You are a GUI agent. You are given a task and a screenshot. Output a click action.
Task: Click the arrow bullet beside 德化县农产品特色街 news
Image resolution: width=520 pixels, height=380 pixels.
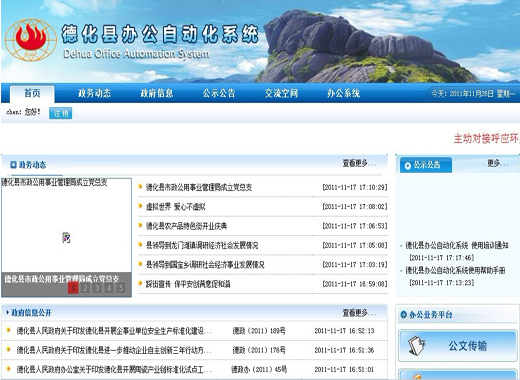pyautogui.click(x=140, y=225)
